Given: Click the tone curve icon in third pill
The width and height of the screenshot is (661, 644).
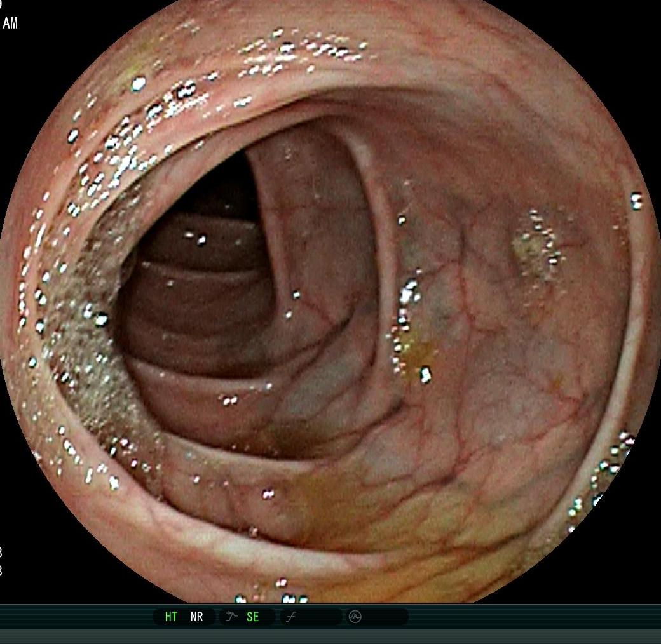Looking at the screenshot, I should tap(291, 617).
